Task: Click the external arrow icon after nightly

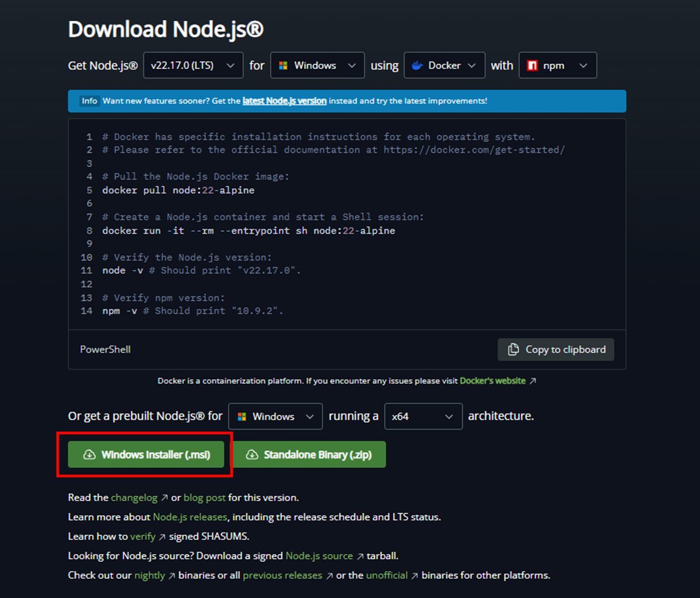Action: point(172,576)
